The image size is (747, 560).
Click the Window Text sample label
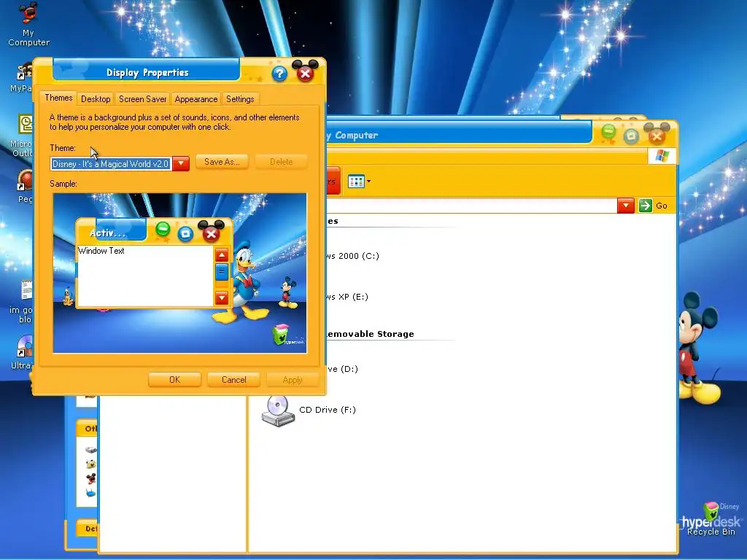coord(101,251)
